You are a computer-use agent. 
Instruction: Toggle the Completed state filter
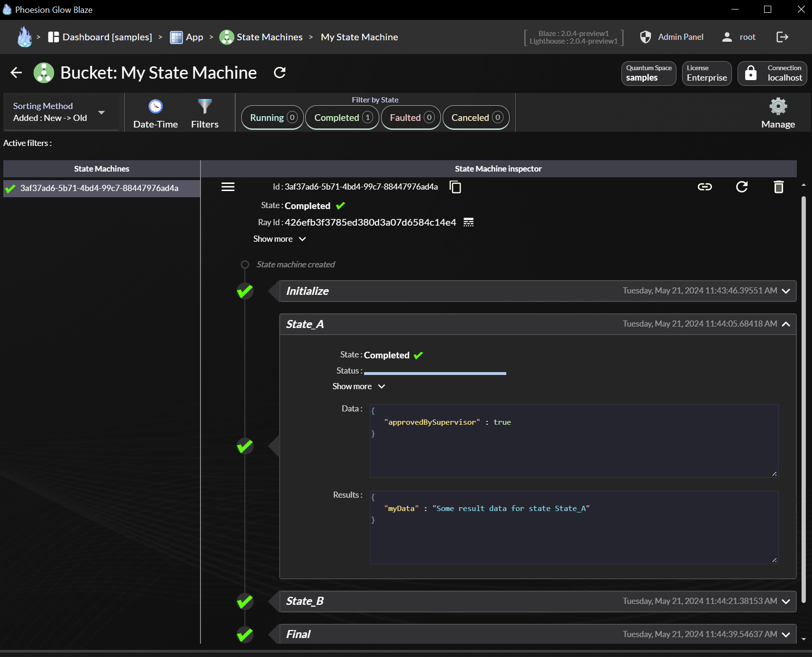point(342,118)
